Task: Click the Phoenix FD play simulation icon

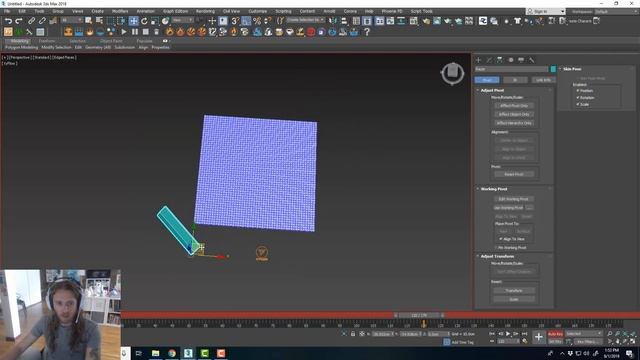Action: click(124, 32)
